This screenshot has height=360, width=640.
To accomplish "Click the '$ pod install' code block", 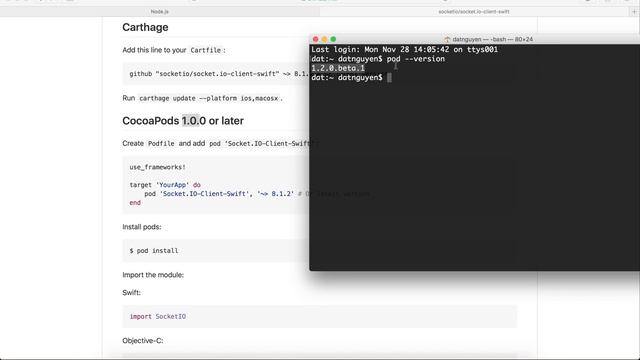I will click(216, 251).
